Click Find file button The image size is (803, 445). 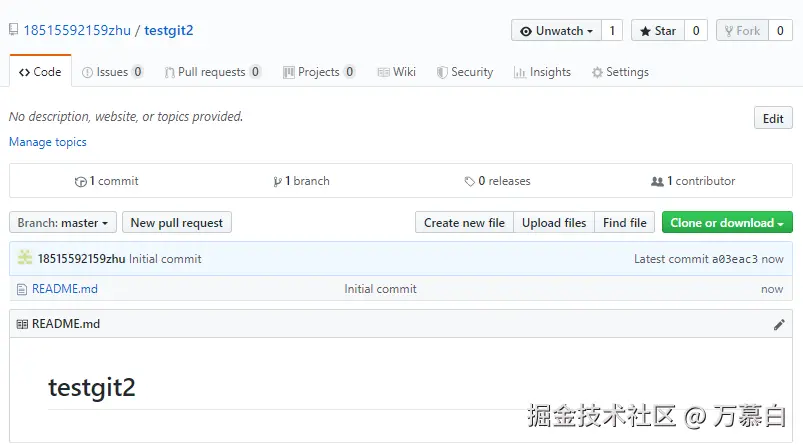tap(624, 223)
